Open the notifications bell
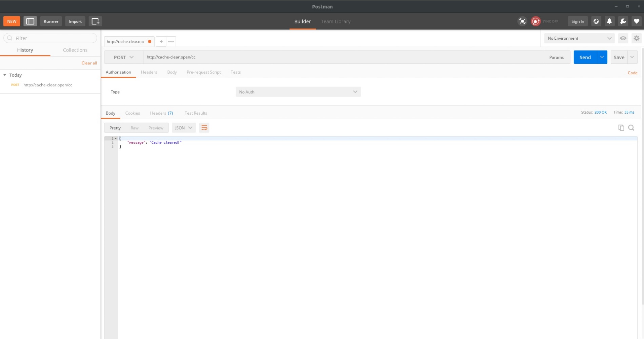This screenshot has height=339, width=644. coord(609,21)
